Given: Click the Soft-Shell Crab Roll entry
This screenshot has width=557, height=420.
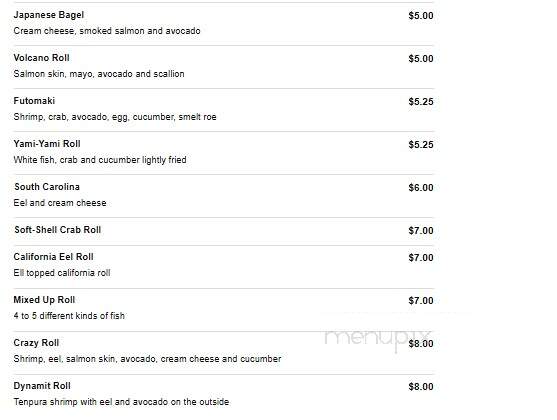Looking at the screenshot, I should tap(58, 230).
